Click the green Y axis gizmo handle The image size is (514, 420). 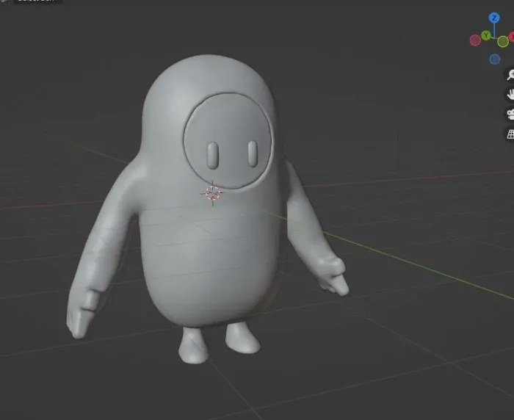point(486,35)
